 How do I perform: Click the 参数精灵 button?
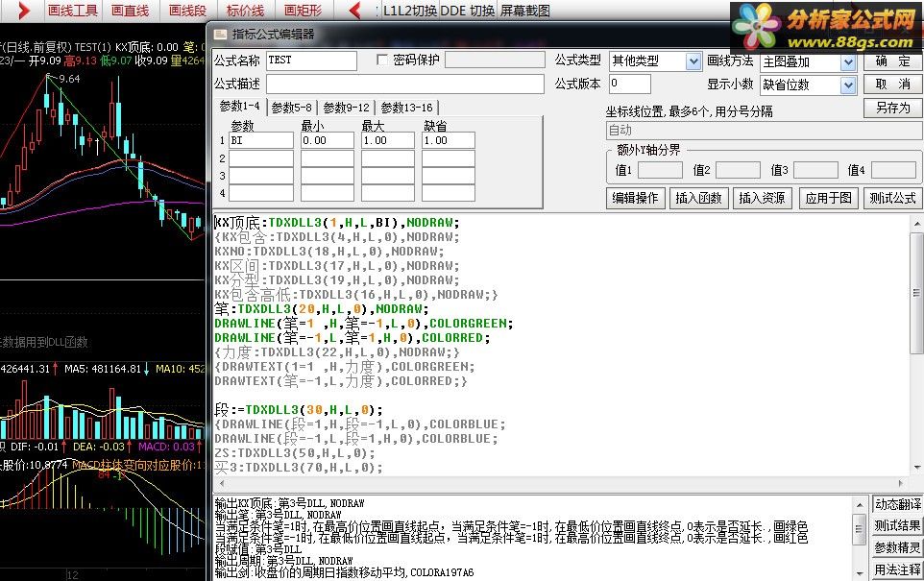point(897,548)
